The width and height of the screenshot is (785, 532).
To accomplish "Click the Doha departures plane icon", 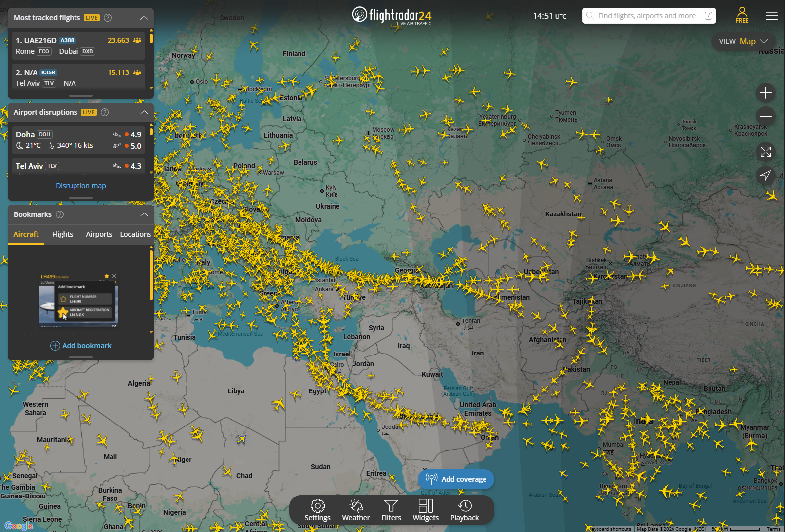I will (x=117, y=146).
